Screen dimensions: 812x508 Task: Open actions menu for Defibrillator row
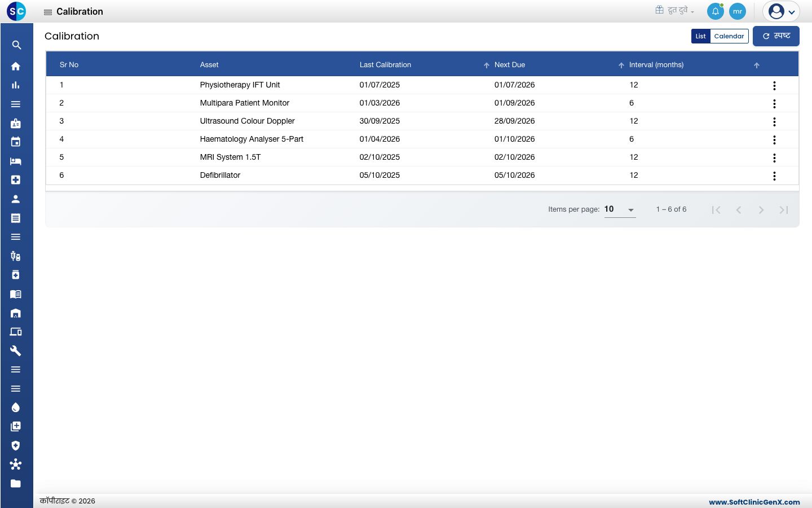(x=774, y=176)
